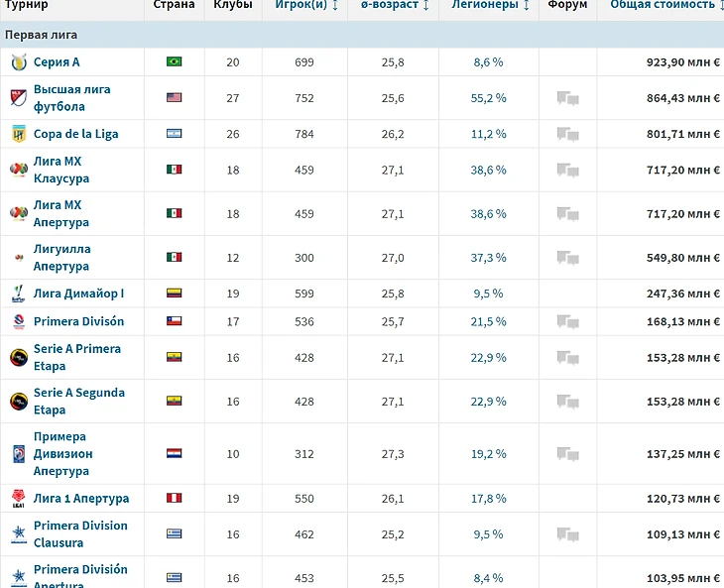Click the Лига MX Апертура logo
Viewport: 724px width, 588px height.
point(19,213)
